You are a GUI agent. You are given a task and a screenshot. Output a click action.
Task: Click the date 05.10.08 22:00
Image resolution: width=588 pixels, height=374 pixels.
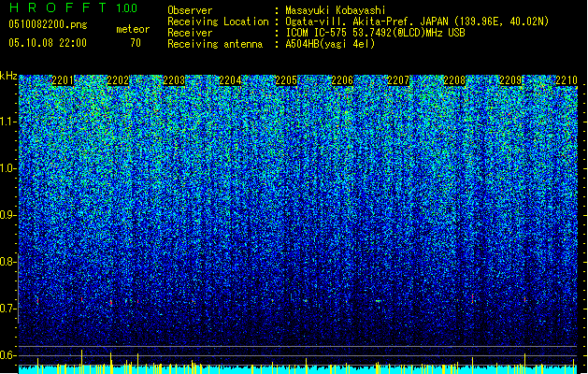click(48, 43)
